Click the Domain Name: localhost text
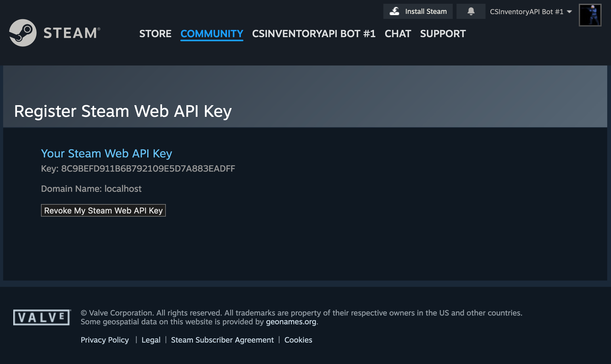Viewport: 611px width, 364px height. click(x=91, y=189)
